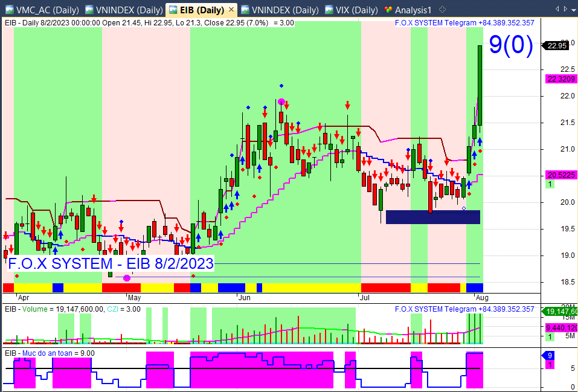
Task: Click the magenta 20.5225 price label
Action: click(x=561, y=175)
